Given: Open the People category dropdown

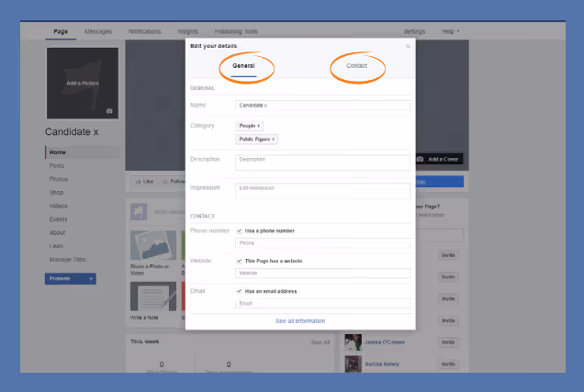Looking at the screenshot, I should [x=249, y=126].
